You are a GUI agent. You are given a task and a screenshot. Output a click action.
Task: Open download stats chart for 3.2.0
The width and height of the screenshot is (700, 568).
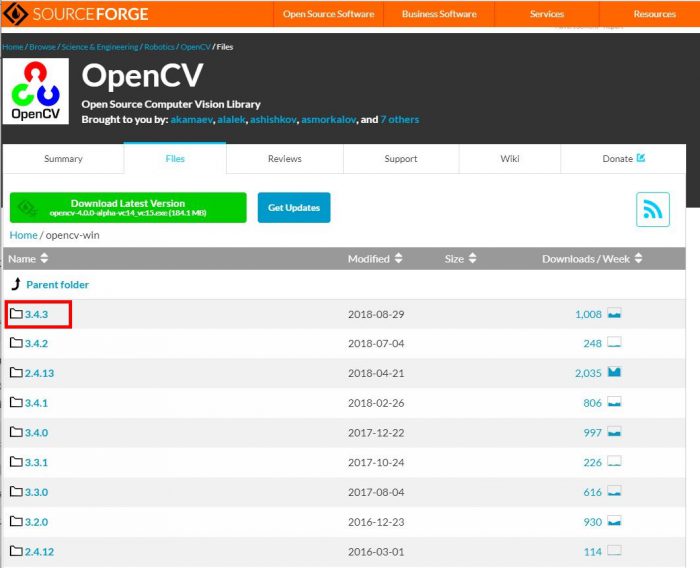click(614, 521)
